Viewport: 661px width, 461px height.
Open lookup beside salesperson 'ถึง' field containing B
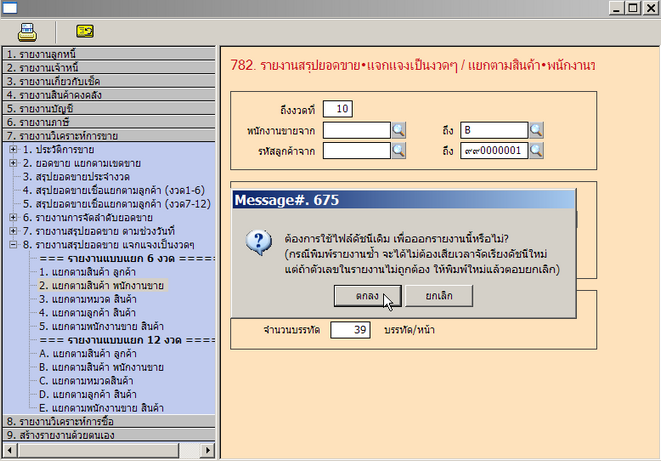(x=536, y=130)
